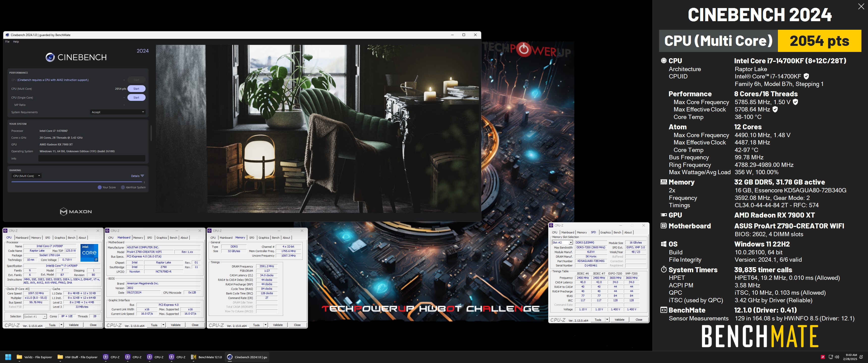Open the notifications bell icon

tap(861, 357)
